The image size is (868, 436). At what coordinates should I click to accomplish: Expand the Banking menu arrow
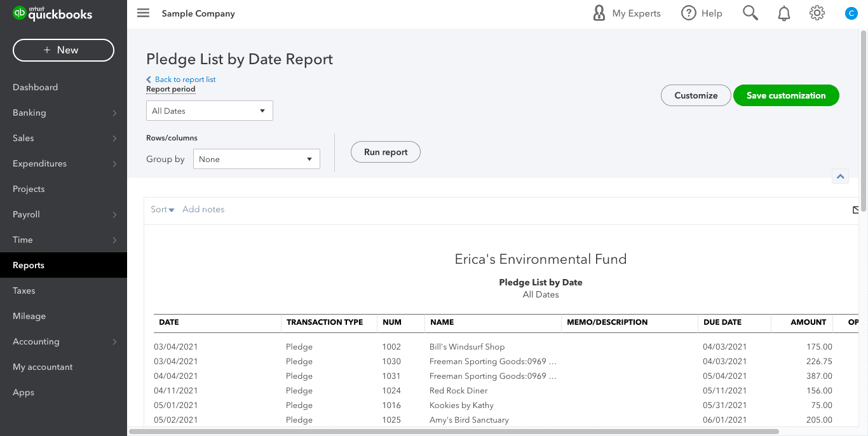[x=114, y=113]
